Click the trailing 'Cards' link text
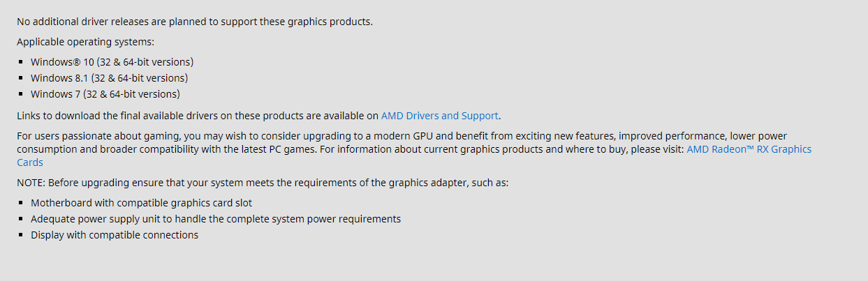Screen dimensions: 868x281 pyautogui.click(x=30, y=162)
